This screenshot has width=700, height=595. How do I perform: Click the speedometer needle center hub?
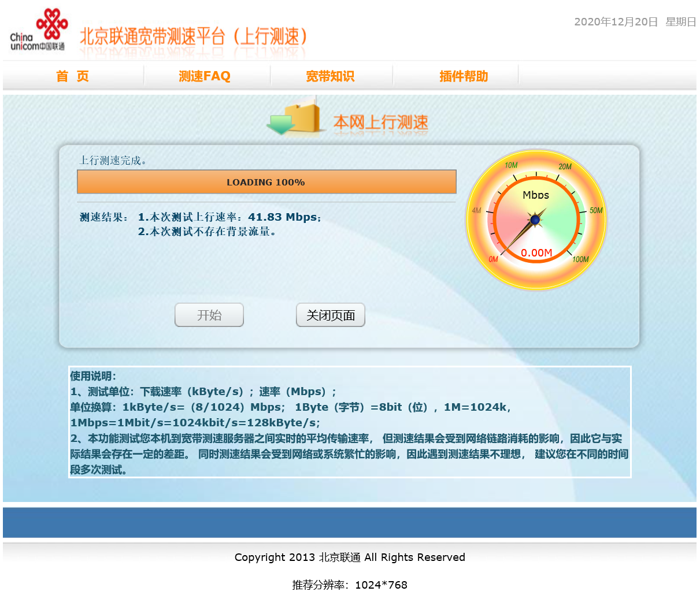(x=535, y=220)
